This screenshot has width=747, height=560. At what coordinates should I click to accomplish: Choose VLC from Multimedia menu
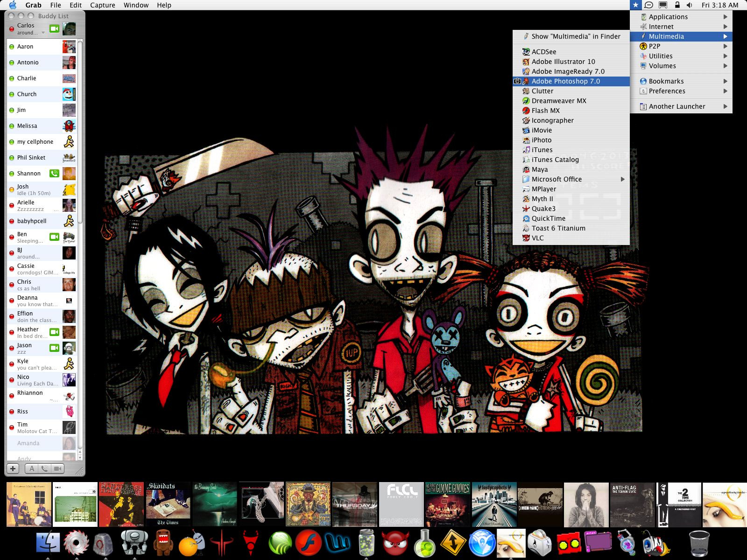pyautogui.click(x=571, y=238)
